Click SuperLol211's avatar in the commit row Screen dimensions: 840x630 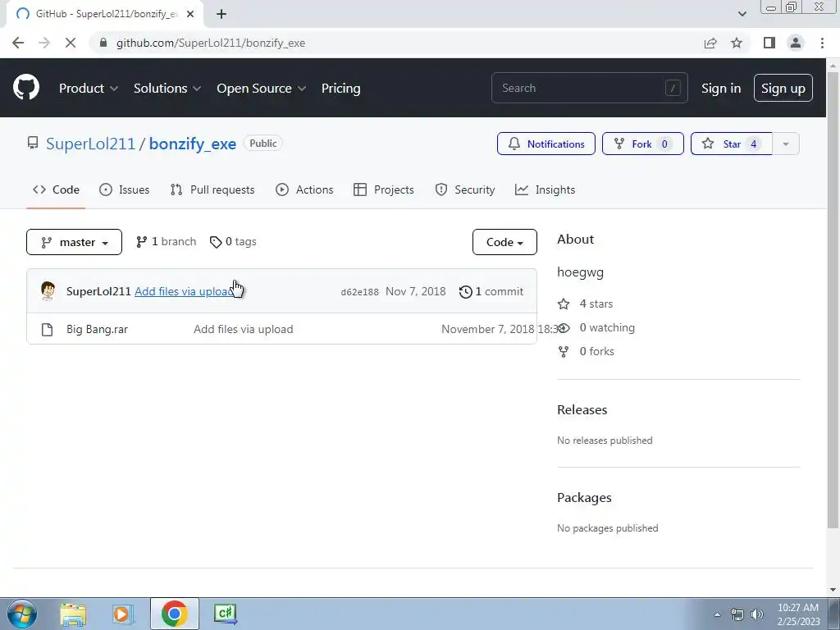(x=48, y=291)
